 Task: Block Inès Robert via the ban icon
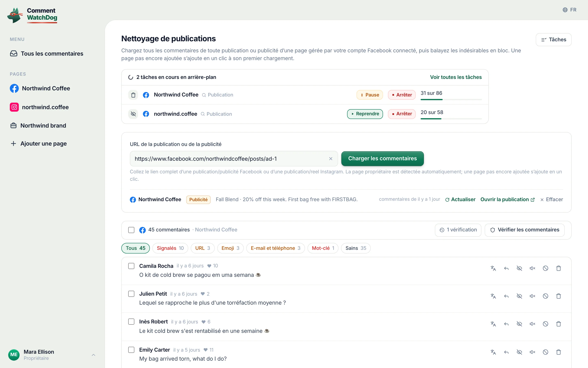point(546,324)
